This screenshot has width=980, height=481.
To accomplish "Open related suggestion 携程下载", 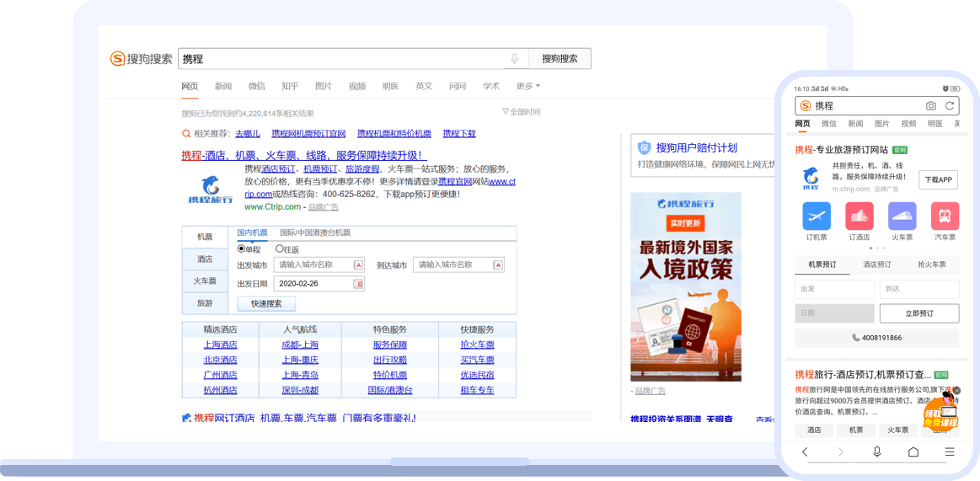I will click(459, 134).
